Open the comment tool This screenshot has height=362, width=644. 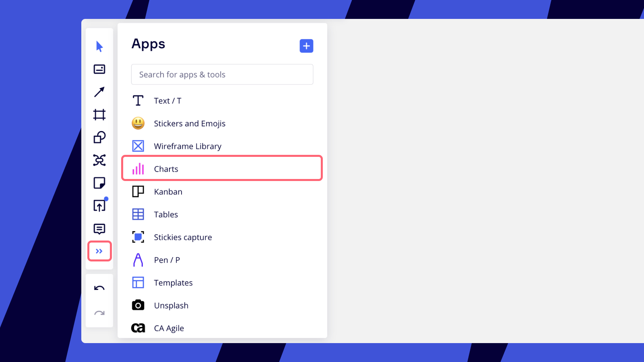99,229
